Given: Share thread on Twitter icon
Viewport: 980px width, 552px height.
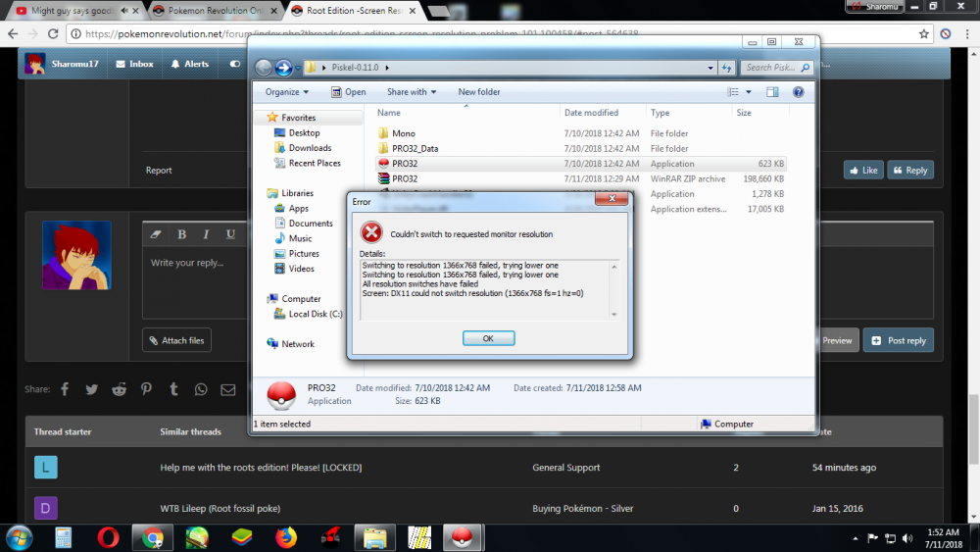Looking at the screenshot, I should coord(92,389).
